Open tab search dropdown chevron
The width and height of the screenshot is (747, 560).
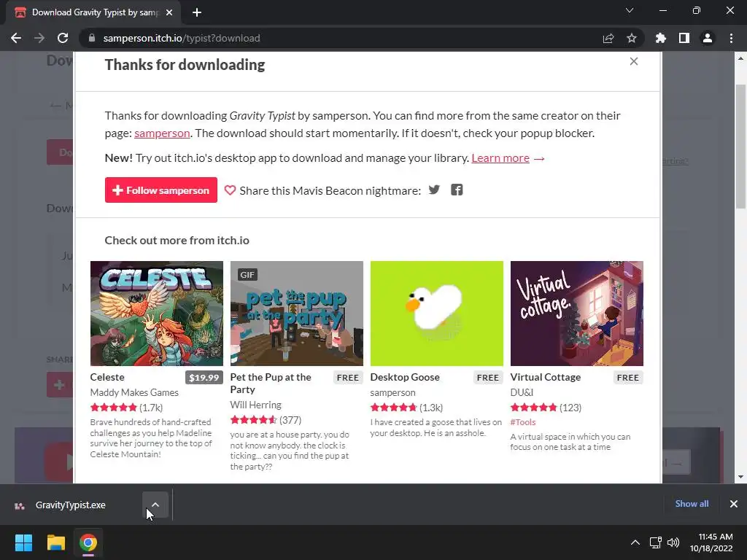click(630, 10)
